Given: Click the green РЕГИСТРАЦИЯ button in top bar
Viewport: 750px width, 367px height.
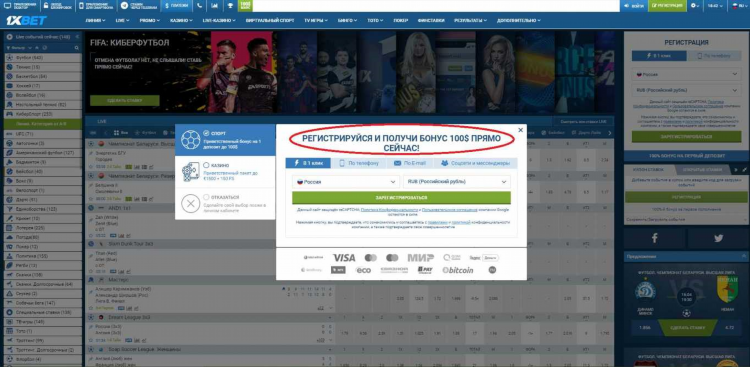Looking at the screenshot, I should pyautogui.click(x=667, y=6).
